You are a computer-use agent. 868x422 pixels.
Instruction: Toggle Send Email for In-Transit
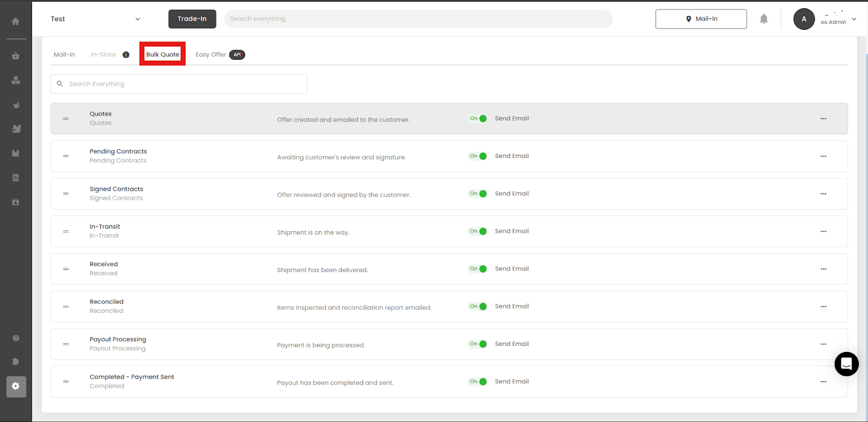(478, 231)
